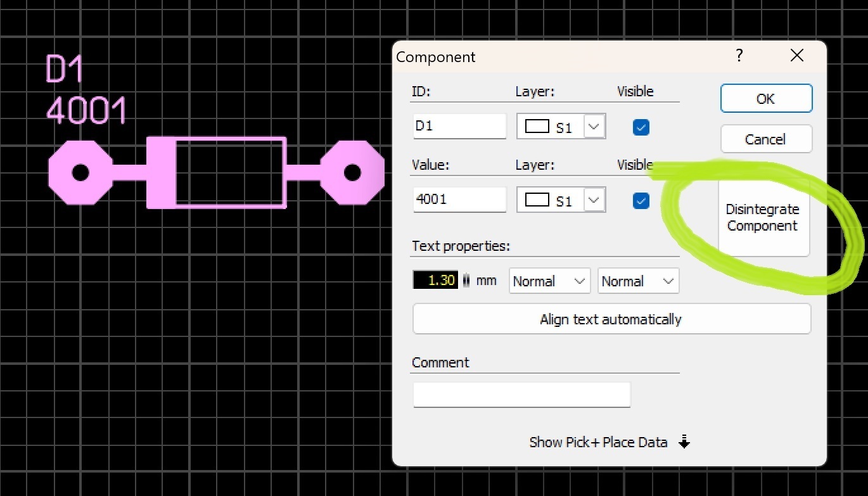Expand the second Normal text style dropdown
This screenshot has width=868, height=496.
click(x=638, y=281)
